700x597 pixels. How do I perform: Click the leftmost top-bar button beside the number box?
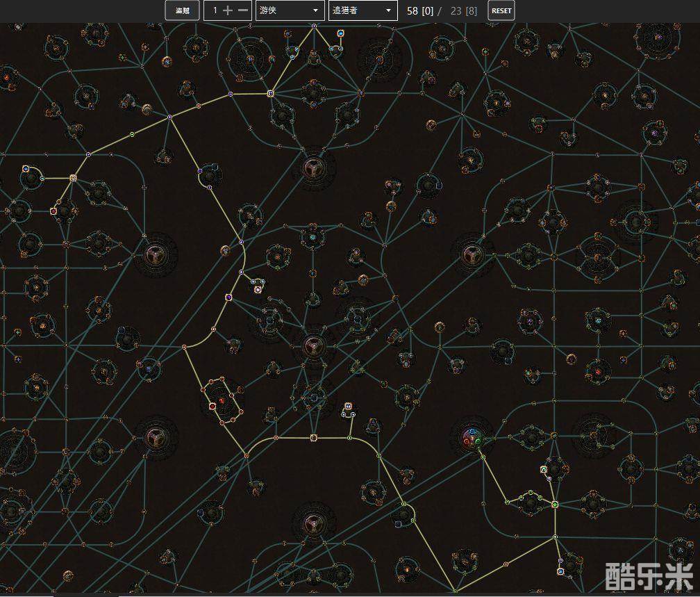(x=182, y=10)
